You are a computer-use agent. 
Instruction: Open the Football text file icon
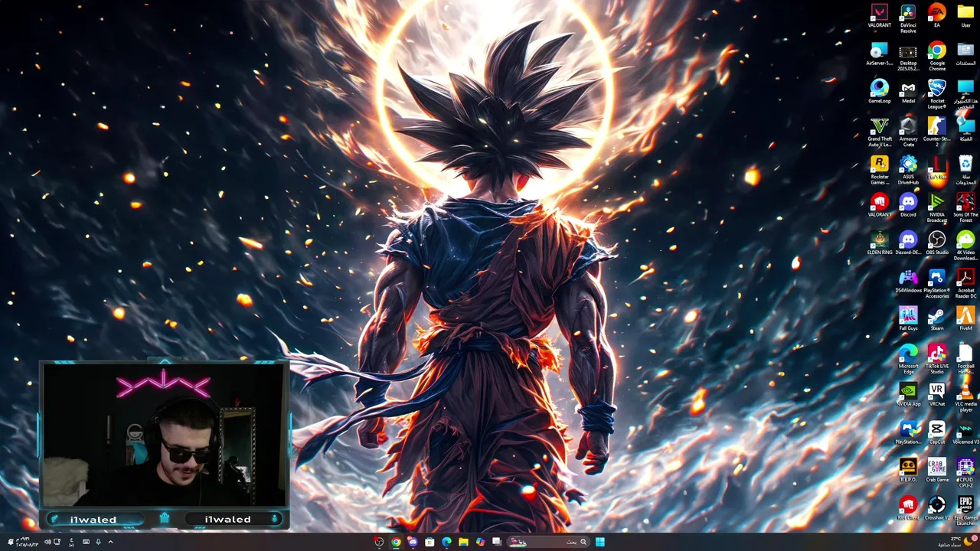[965, 360]
